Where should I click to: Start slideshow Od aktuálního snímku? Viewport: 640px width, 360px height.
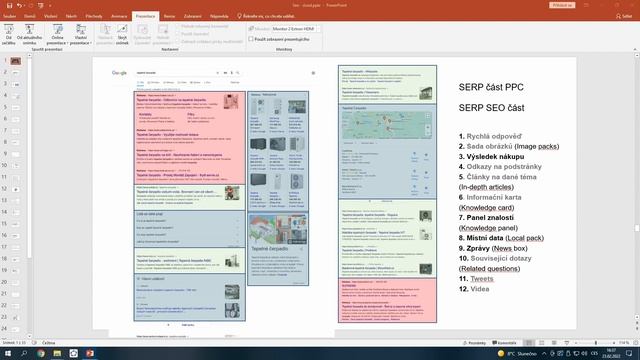coord(29,34)
